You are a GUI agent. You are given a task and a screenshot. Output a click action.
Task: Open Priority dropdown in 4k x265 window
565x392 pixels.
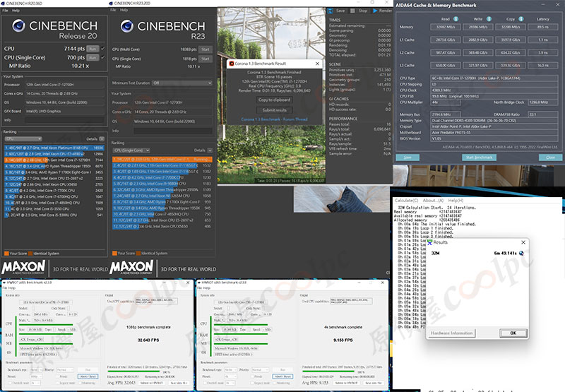[261, 370]
